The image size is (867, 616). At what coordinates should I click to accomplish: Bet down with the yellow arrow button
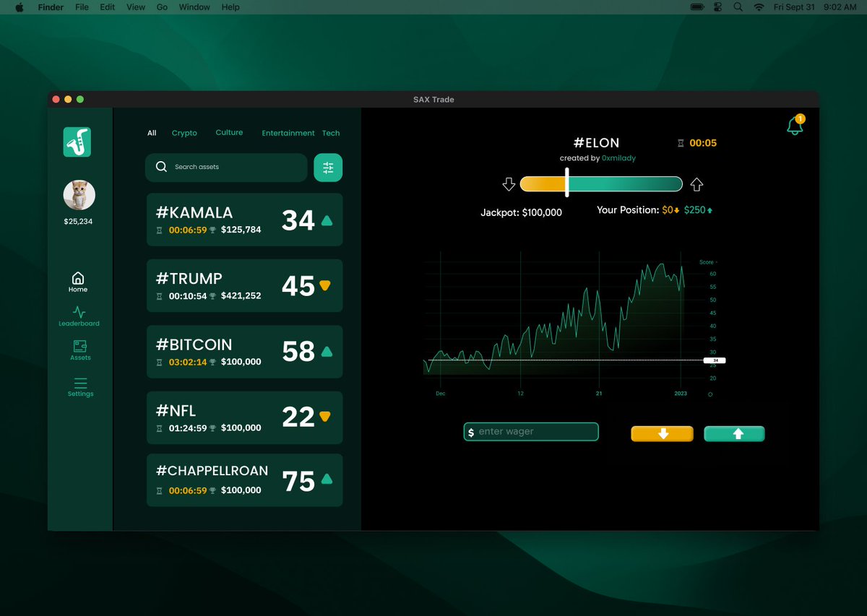click(663, 434)
